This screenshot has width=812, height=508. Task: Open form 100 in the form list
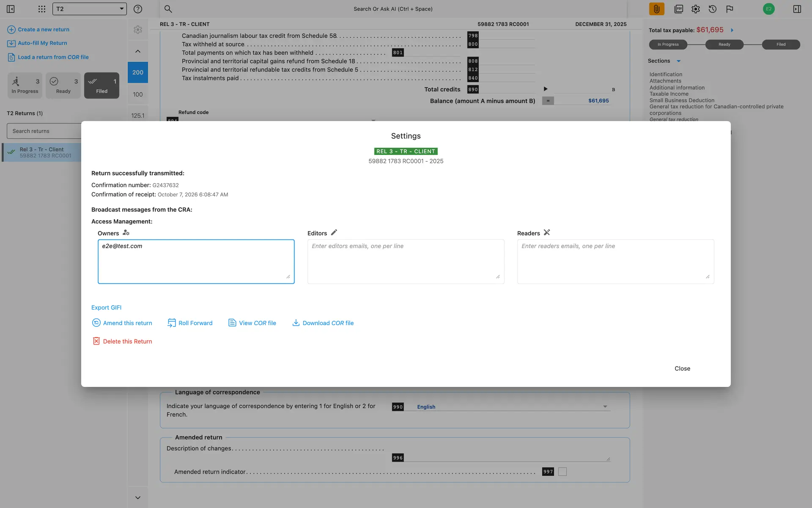pyautogui.click(x=138, y=94)
